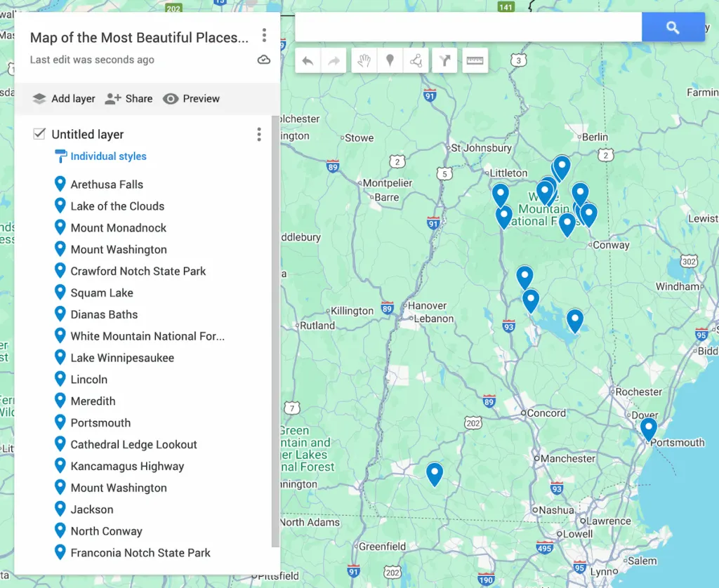Select the ruler measure distances tool
Screen dimensions: 719x588
point(475,60)
